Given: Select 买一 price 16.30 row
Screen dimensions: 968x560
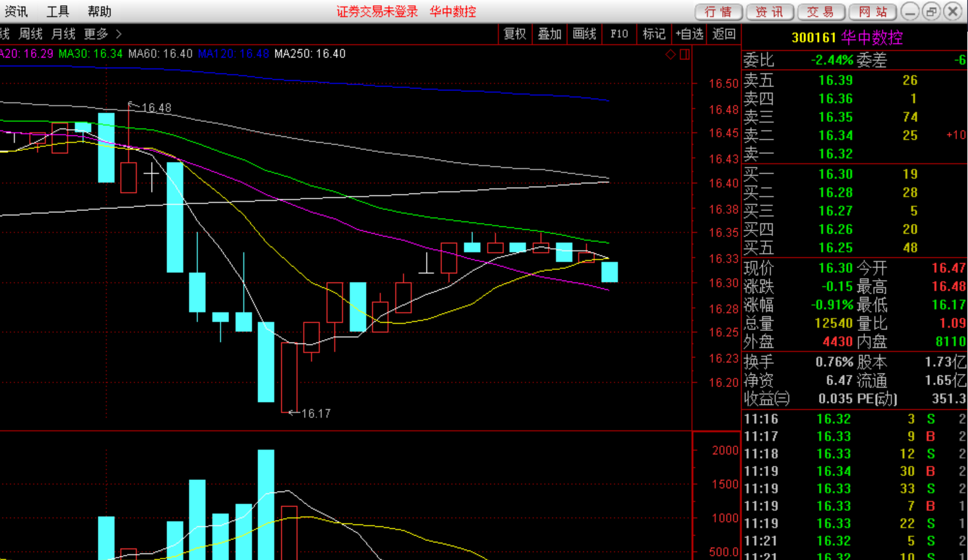Looking at the screenshot, I should pyautogui.click(x=854, y=174).
